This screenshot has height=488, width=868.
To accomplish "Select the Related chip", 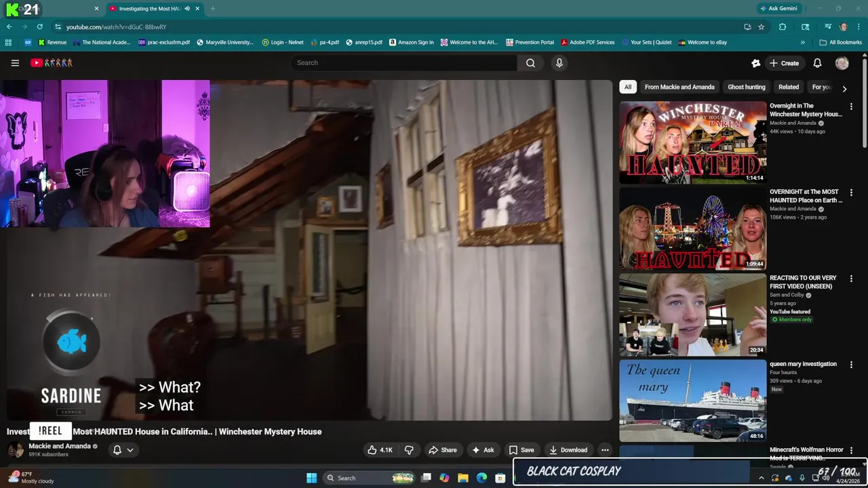I will [x=789, y=87].
